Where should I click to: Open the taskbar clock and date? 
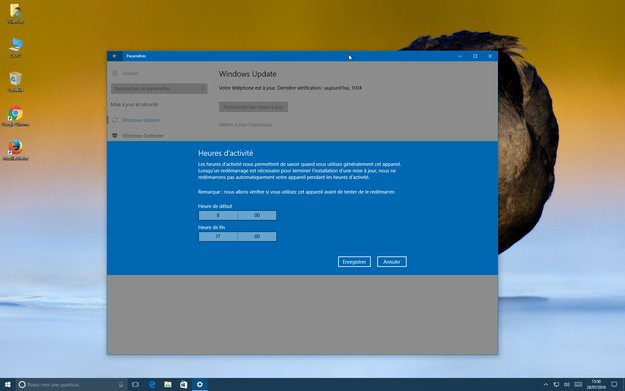pos(596,385)
